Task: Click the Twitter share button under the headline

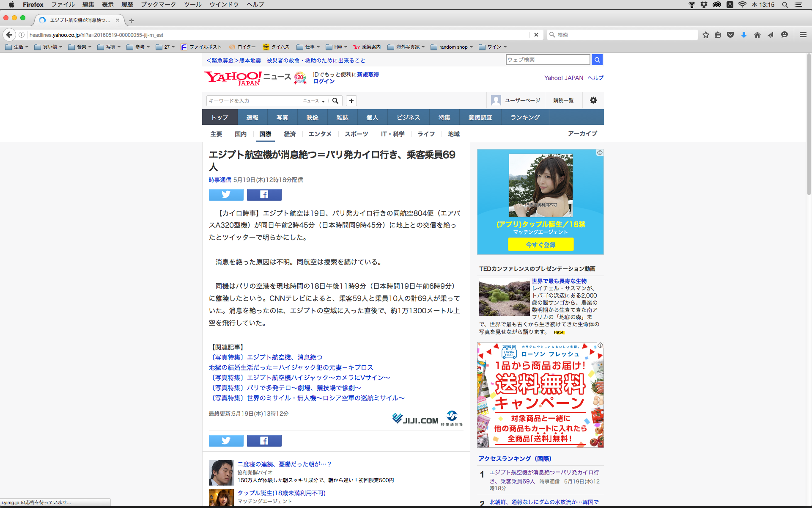Action: 226,194
